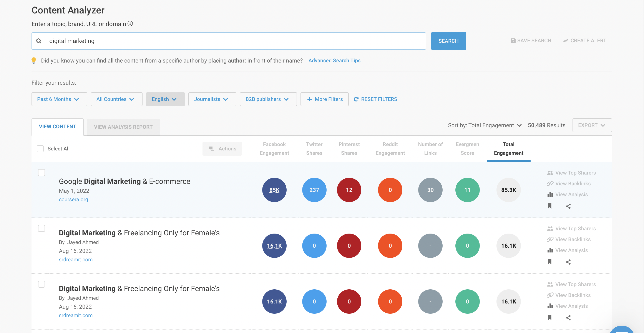Open the Past 6 Months date filter

point(59,99)
